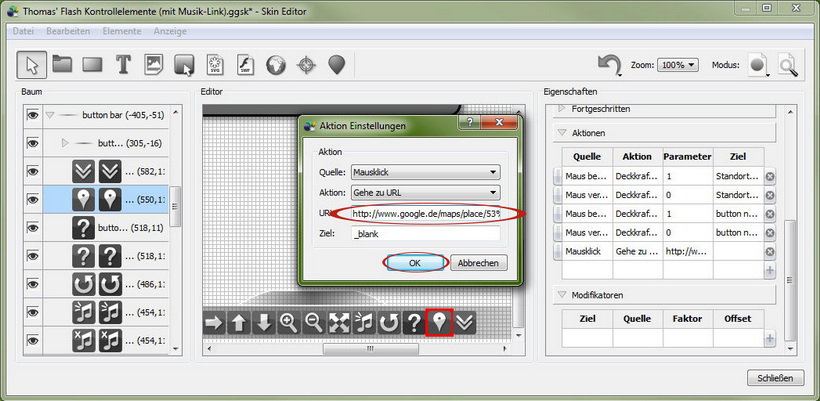Open the Aktion dropdown showing Gehe zu URL
The height and width of the screenshot is (401, 820).
point(423,192)
